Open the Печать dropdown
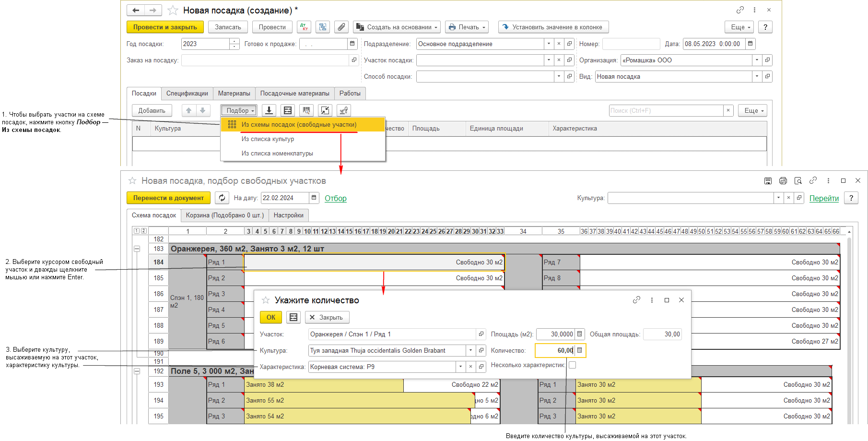Screen dimensions: 868x441 click(467, 27)
